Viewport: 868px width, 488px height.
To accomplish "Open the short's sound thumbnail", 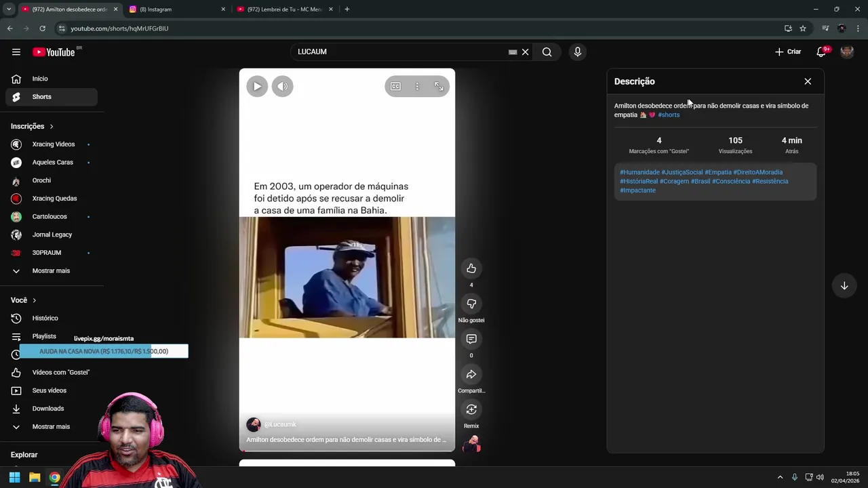I will click(471, 445).
